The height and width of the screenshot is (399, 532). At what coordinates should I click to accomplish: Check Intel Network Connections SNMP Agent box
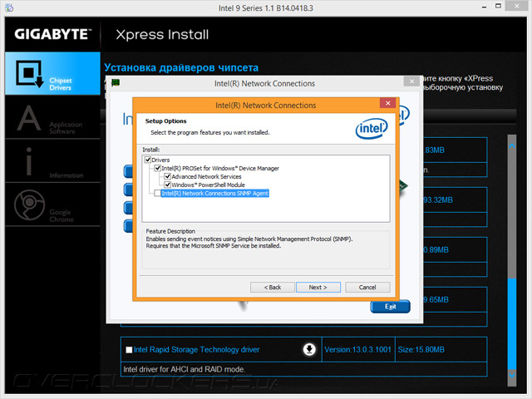157,193
